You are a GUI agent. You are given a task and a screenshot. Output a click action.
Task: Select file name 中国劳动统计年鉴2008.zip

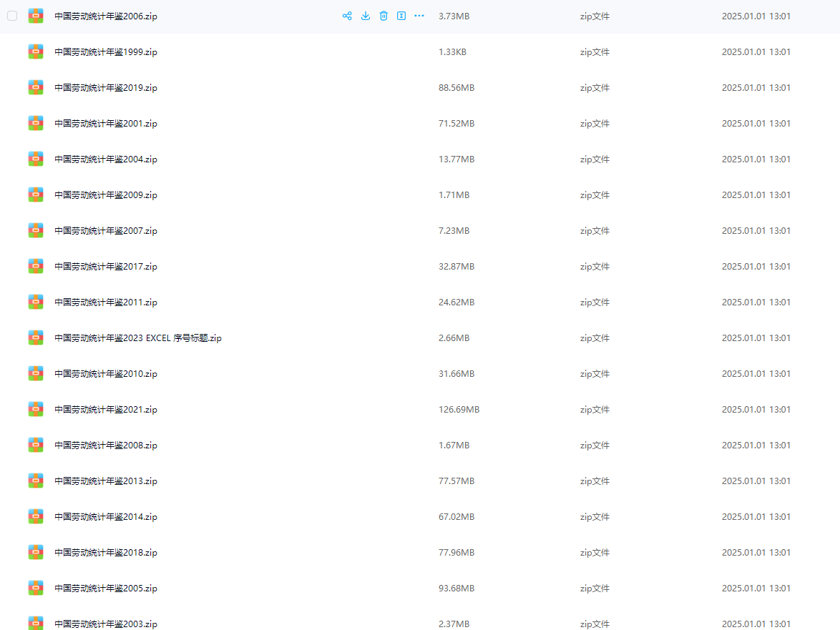pyautogui.click(x=106, y=446)
